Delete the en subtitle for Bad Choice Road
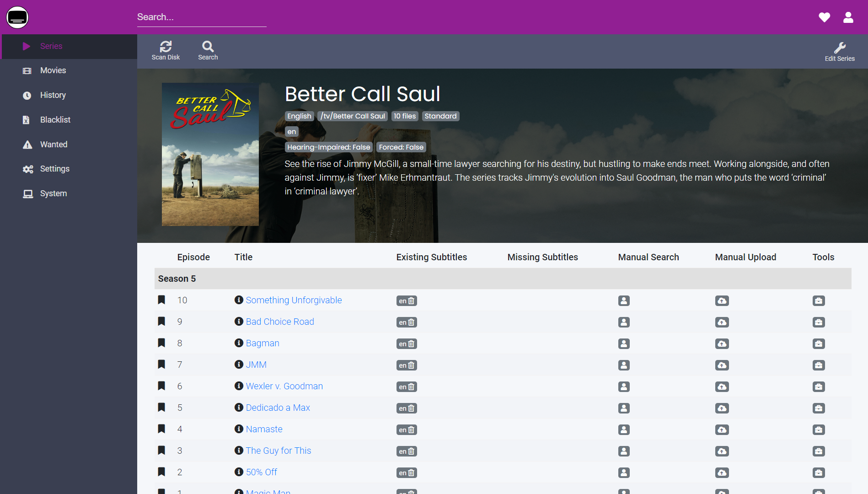This screenshot has height=494, width=868. coord(411,322)
